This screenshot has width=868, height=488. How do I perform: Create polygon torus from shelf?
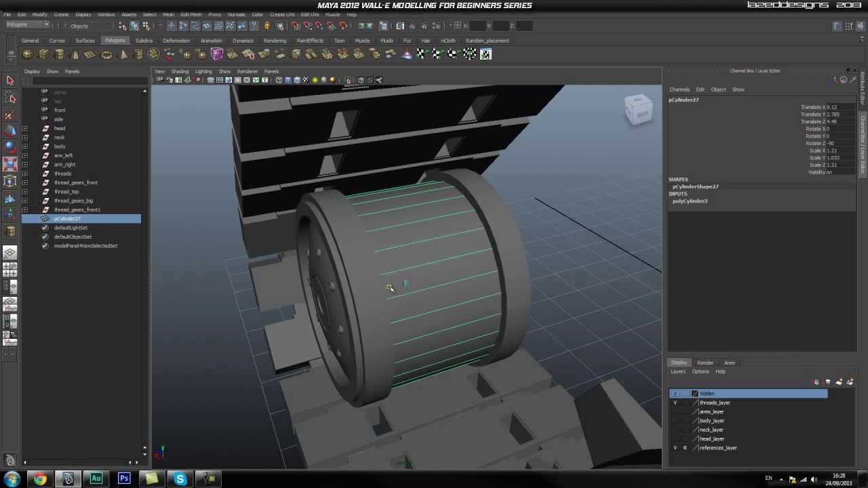coord(106,54)
